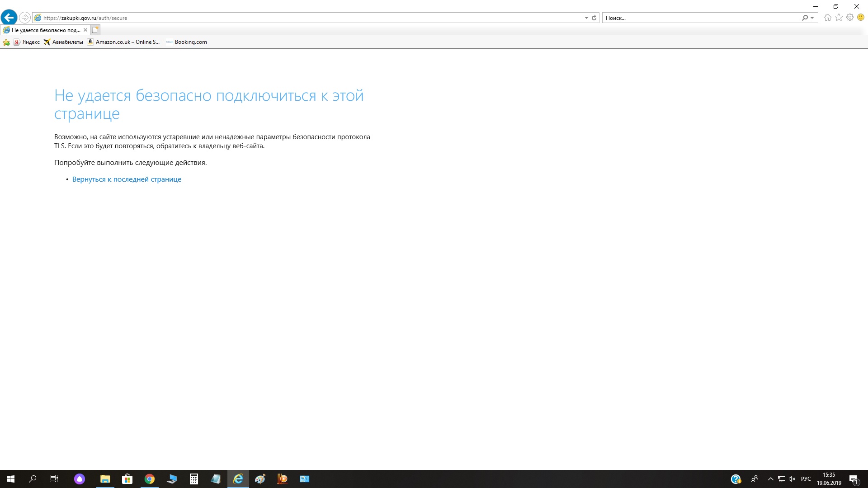Open Favorites star icon in toolbar
Viewport: 868px width, 488px height.
(x=839, y=18)
